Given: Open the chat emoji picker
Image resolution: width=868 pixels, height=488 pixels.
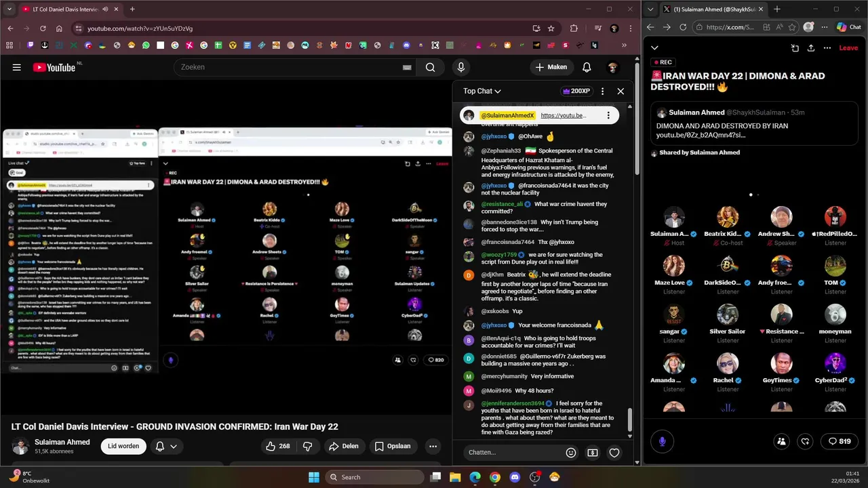Looking at the screenshot, I should coord(571,452).
